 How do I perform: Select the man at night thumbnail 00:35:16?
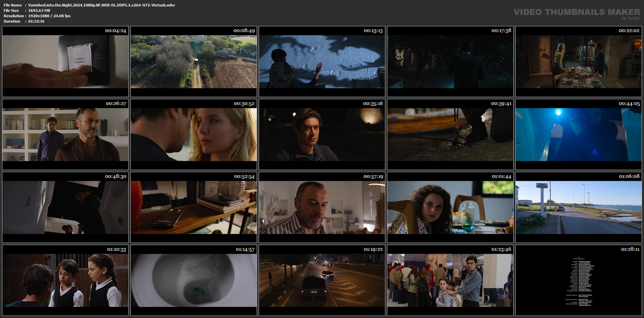coord(322,134)
